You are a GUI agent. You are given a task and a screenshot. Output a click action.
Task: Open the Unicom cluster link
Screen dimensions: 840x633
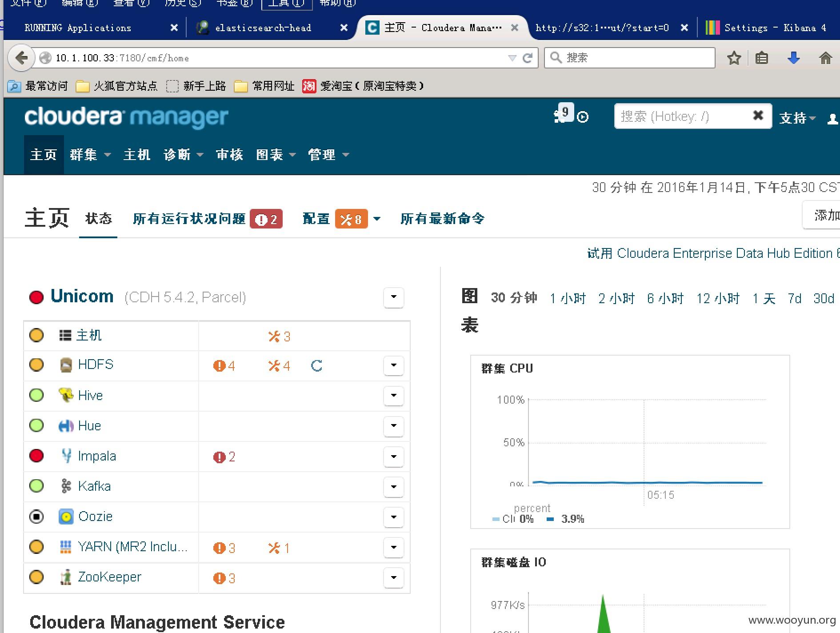coord(82,296)
